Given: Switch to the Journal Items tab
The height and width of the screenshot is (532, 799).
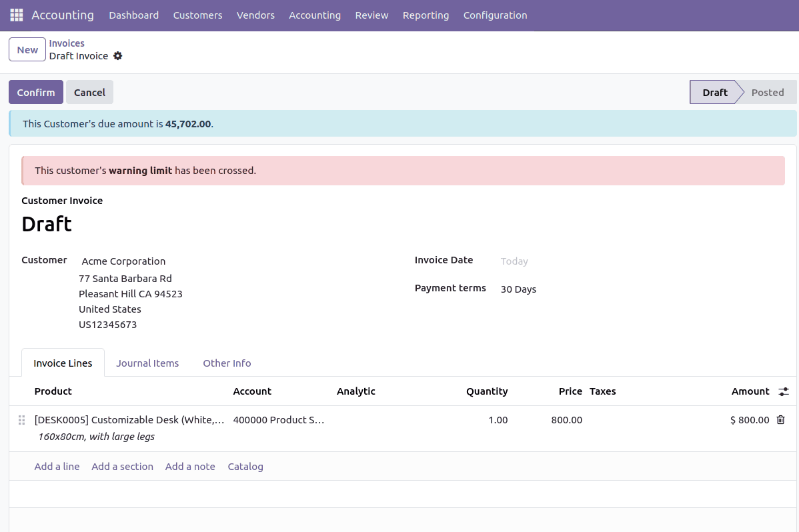Looking at the screenshot, I should 147,363.
